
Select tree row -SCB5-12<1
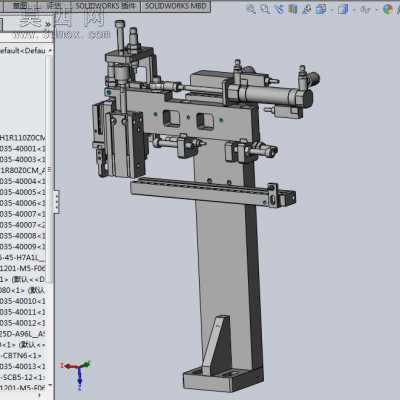[x=23, y=377]
